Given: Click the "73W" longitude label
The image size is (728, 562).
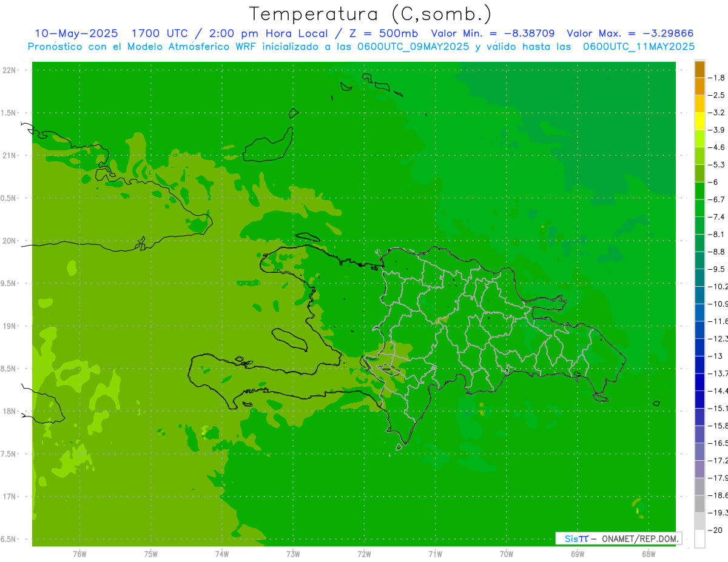Looking at the screenshot, I should tap(293, 553).
